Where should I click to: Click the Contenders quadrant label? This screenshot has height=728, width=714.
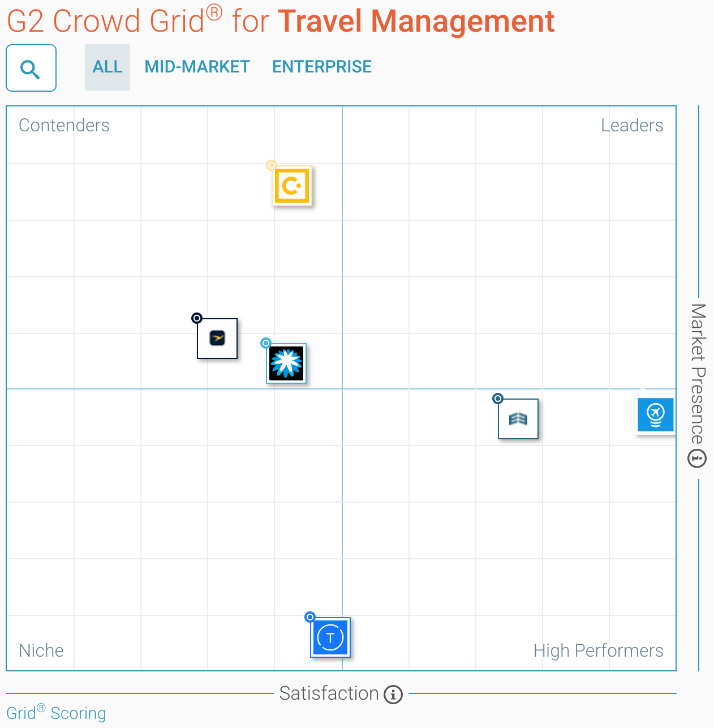coord(64,125)
